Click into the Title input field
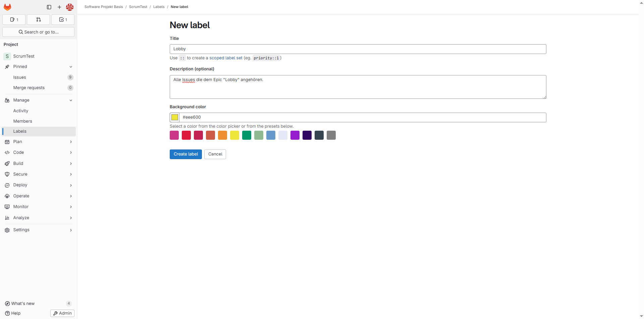 tap(358, 49)
